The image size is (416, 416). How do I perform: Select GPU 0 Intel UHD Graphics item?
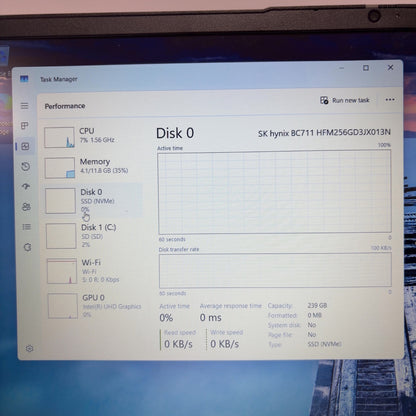(95, 306)
